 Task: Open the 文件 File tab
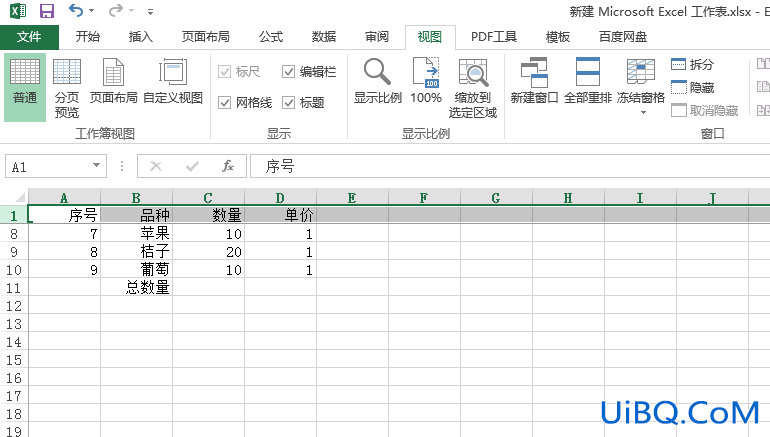click(x=29, y=37)
